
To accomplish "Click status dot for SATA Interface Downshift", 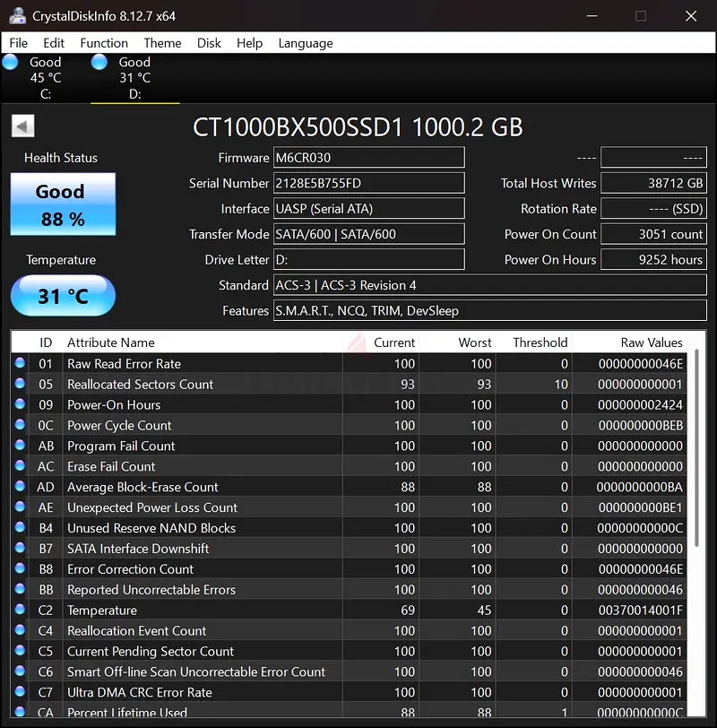I will [20, 548].
